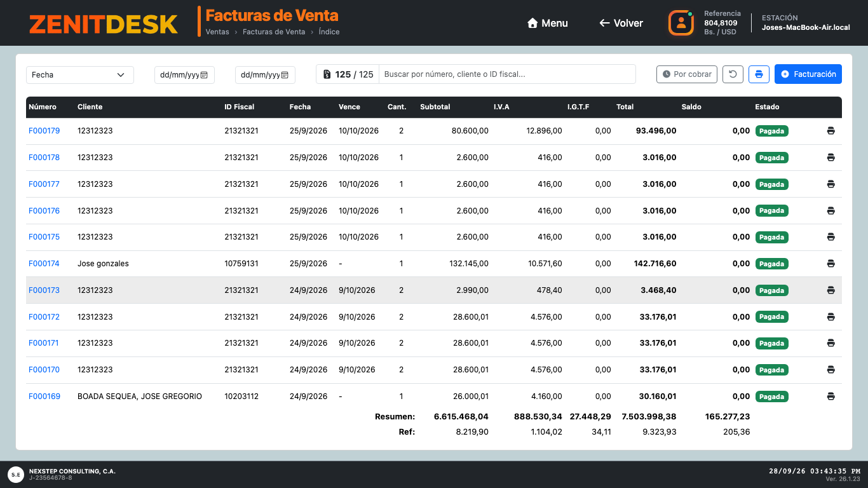Open the Fecha filter dropdown
This screenshot has width=868, height=488.
pyautogui.click(x=80, y=75)
